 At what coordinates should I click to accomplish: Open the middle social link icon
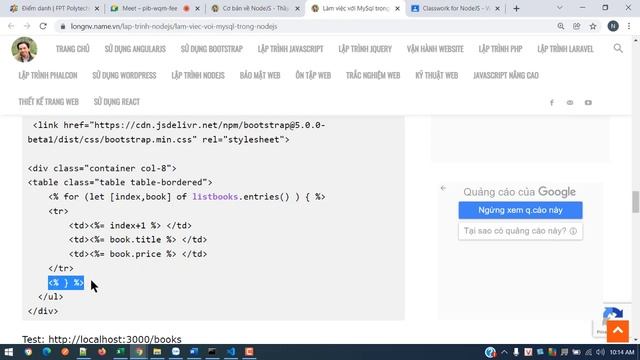click(x=570, y=102)
